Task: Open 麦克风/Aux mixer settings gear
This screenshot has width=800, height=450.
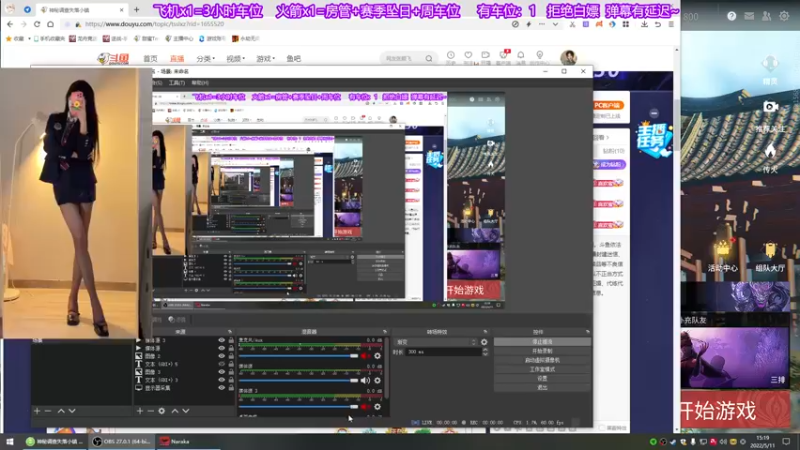Action: (x=378, y=356)
